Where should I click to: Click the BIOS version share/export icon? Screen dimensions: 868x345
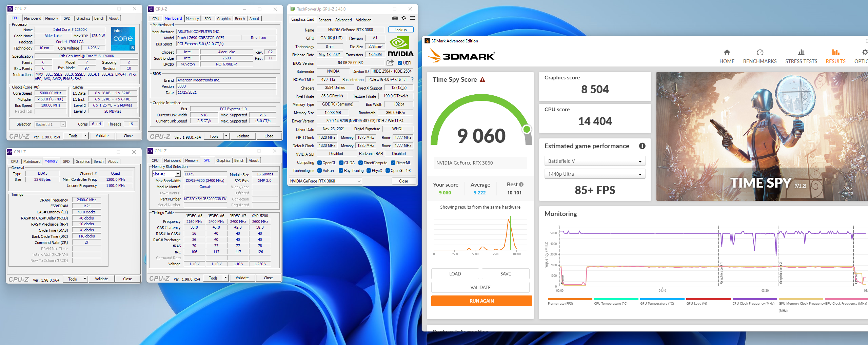pyautogui.click(x=390, y=63)
